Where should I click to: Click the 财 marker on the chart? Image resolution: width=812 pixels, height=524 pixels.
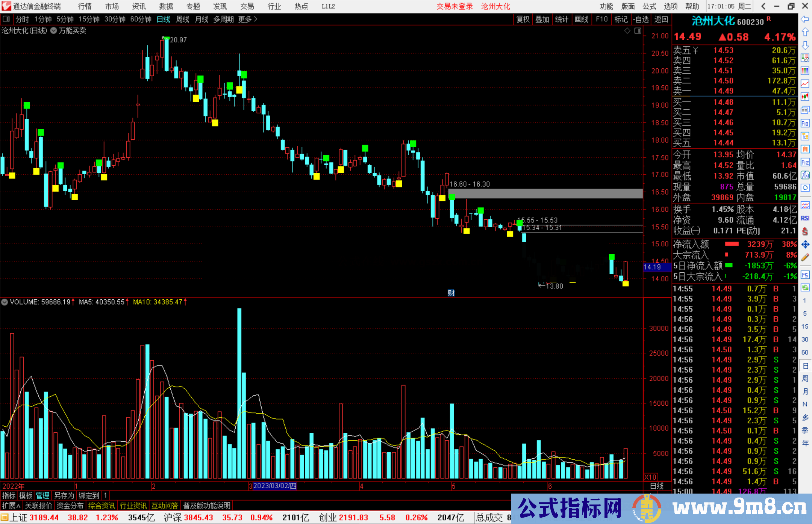coord(451,293)
